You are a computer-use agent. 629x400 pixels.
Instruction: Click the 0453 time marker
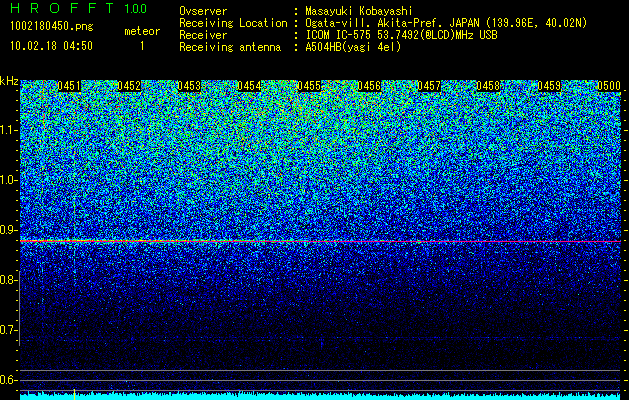[x=189, y=86]
